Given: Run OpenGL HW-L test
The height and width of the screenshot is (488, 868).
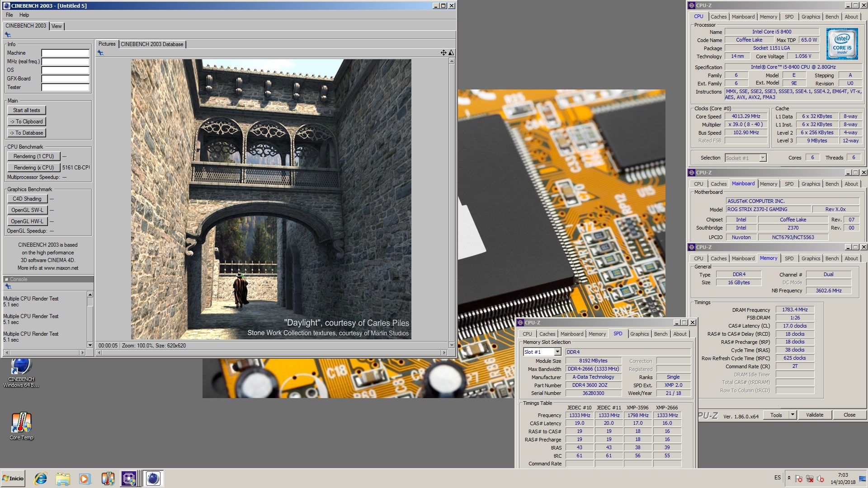Looking at the screenshot, I should (x=27, y=221).
